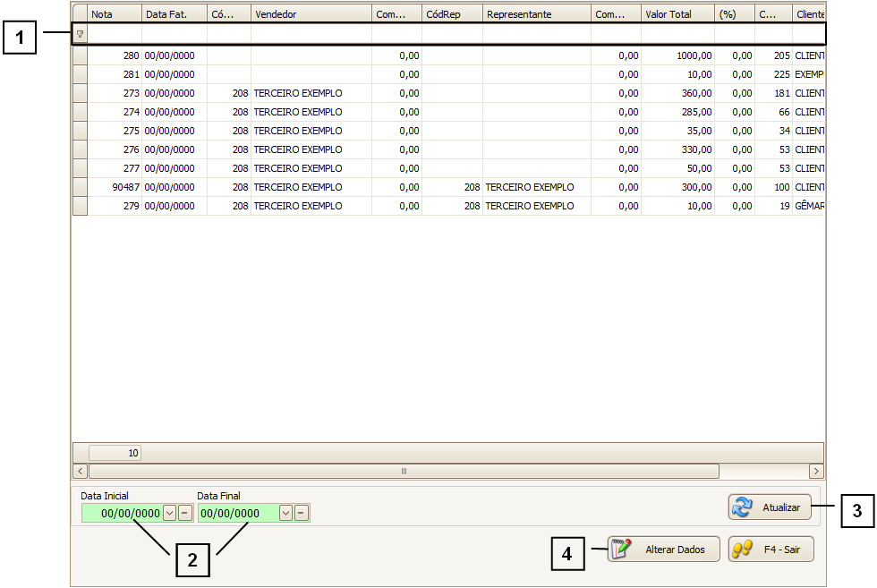Sort by the Vendedor column header

311,14
